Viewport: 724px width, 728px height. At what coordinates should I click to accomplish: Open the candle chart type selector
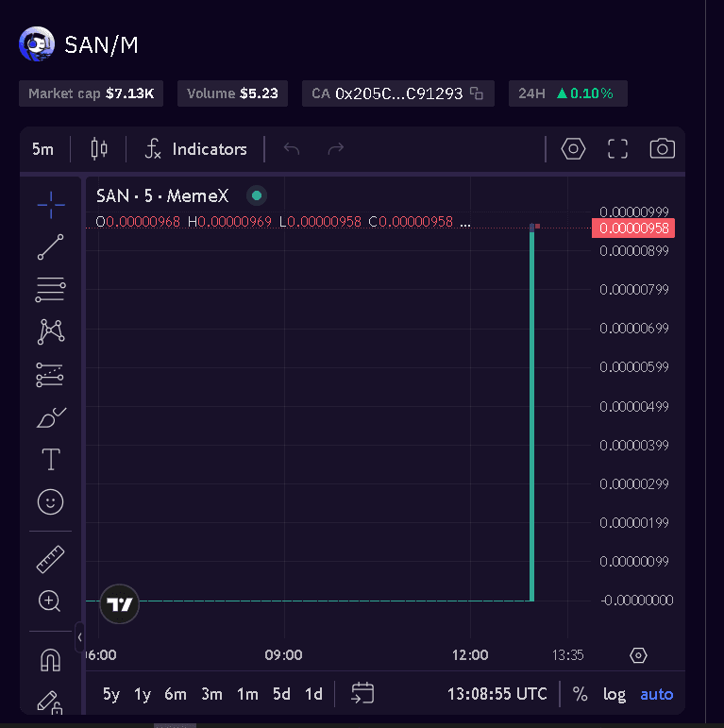coord(99,149)
